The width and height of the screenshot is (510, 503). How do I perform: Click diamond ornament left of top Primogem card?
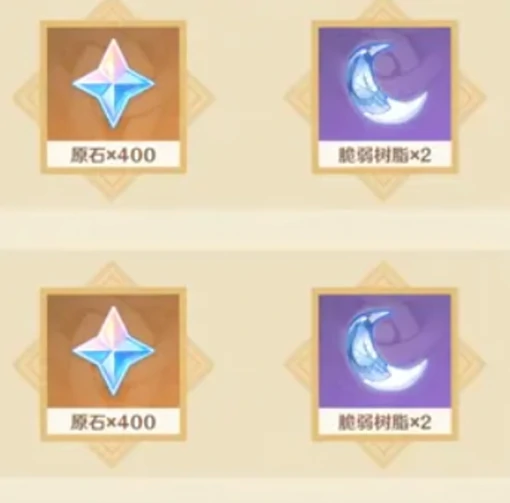coord(27,98)
